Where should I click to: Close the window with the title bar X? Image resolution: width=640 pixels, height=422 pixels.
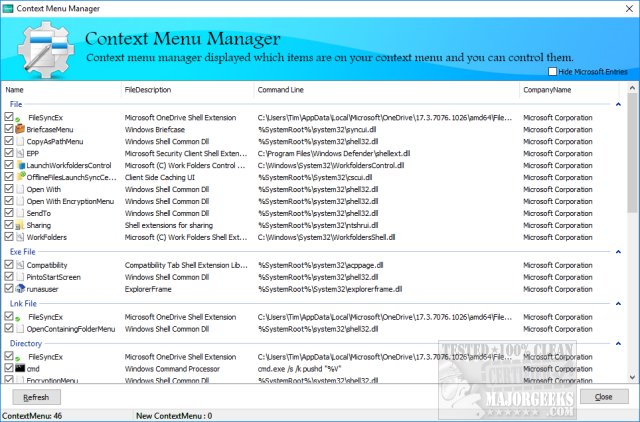(629, 9)
